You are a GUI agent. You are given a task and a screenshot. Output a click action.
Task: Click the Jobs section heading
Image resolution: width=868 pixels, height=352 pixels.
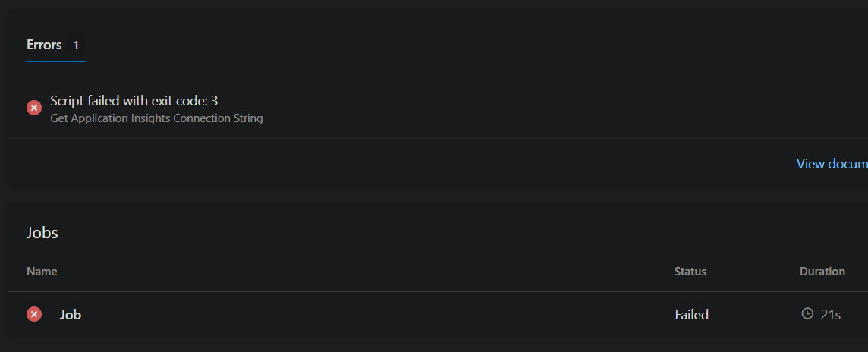pyautogui.click(x=42, y=232)
